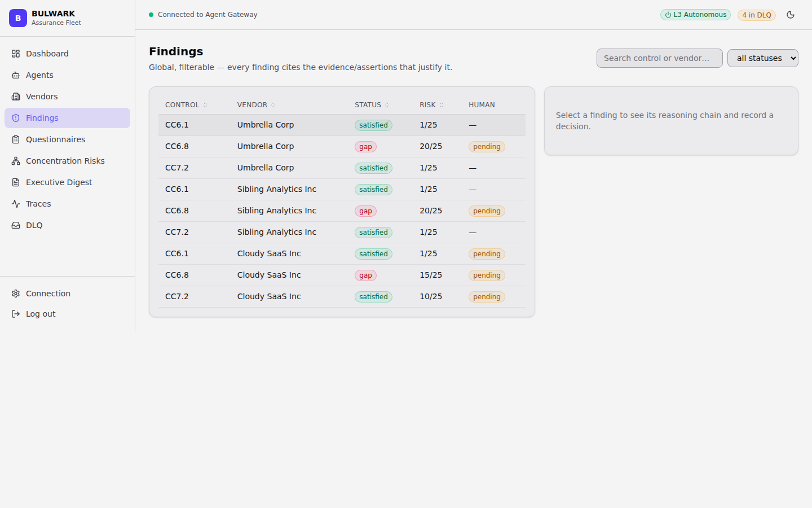Open the all statuses dropdown
The width and height of the screenshot is (812, 508).
[762, 58]
